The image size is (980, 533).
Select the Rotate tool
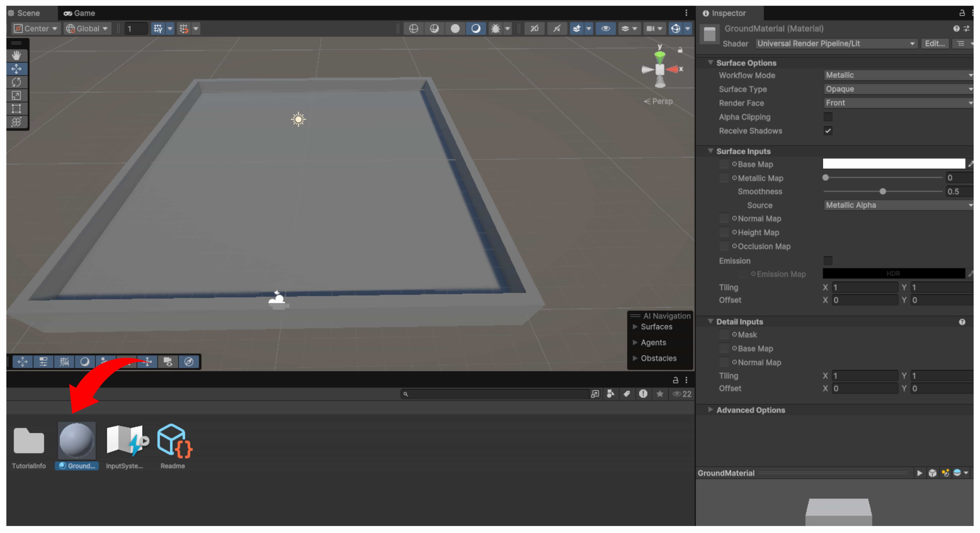tap(16, 82)
